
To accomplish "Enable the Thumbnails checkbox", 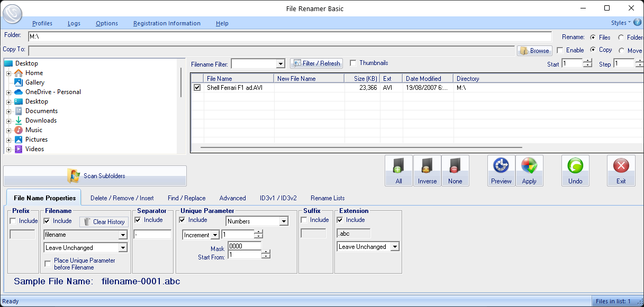I will [353, 63].
